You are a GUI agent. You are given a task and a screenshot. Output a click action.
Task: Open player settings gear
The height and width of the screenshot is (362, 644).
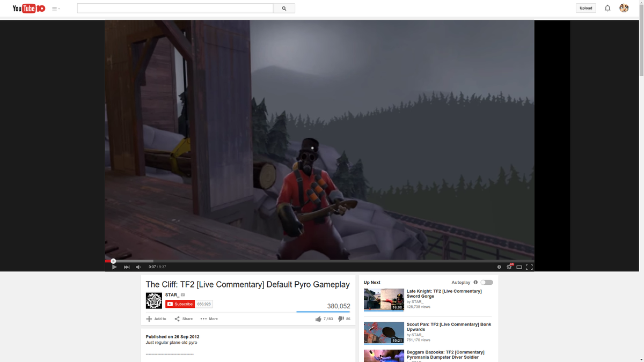coord(509,267)
